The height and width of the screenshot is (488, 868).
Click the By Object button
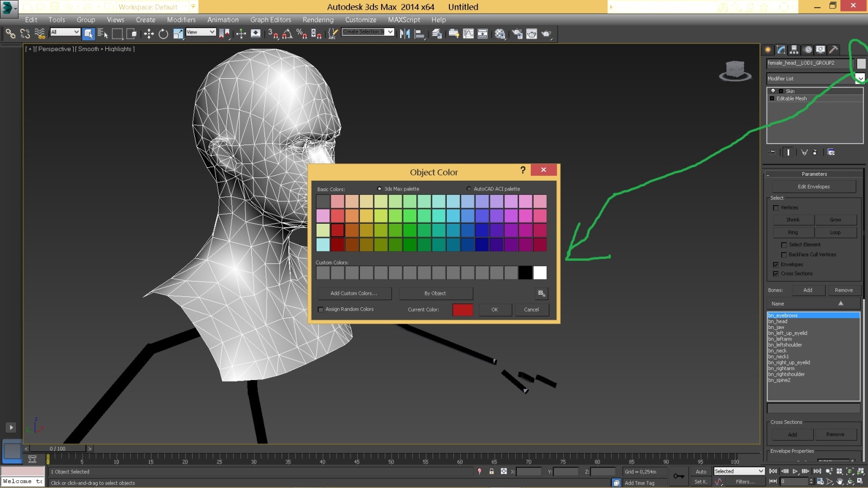coord(435,294)
